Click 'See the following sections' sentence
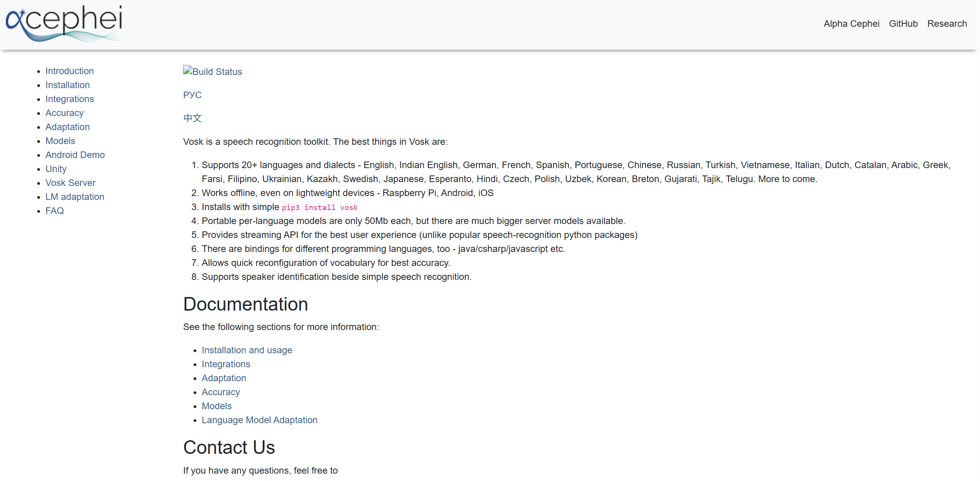Image resolution: width=980 pixels, height=481 pixels. click(x=281, y=327)
